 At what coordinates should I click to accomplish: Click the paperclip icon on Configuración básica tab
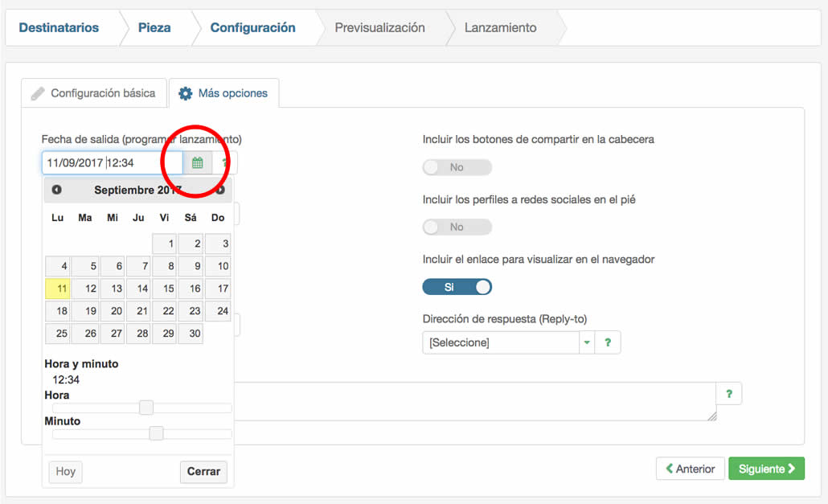(x=38, y=92)
